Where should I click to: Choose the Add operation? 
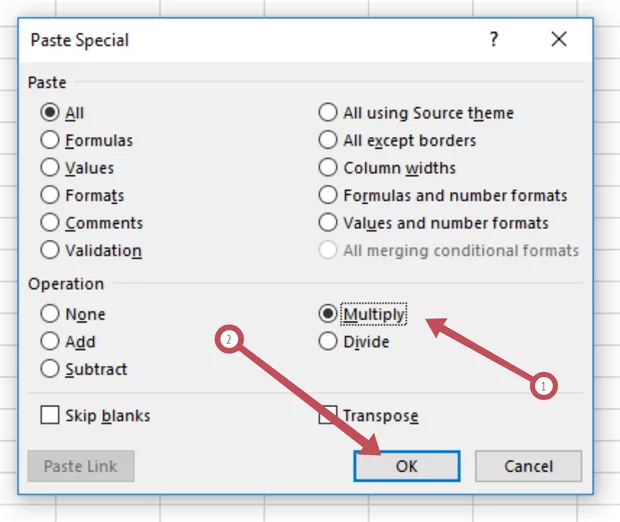tap(50, 341)
